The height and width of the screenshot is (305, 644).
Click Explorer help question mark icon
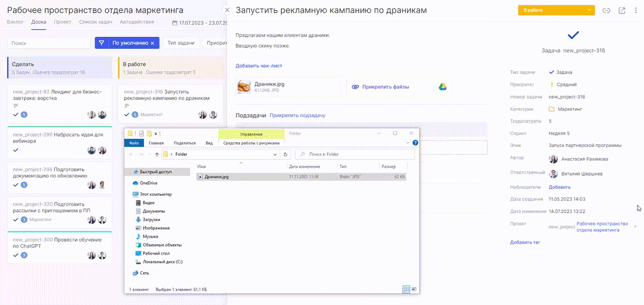click(416, 143)
